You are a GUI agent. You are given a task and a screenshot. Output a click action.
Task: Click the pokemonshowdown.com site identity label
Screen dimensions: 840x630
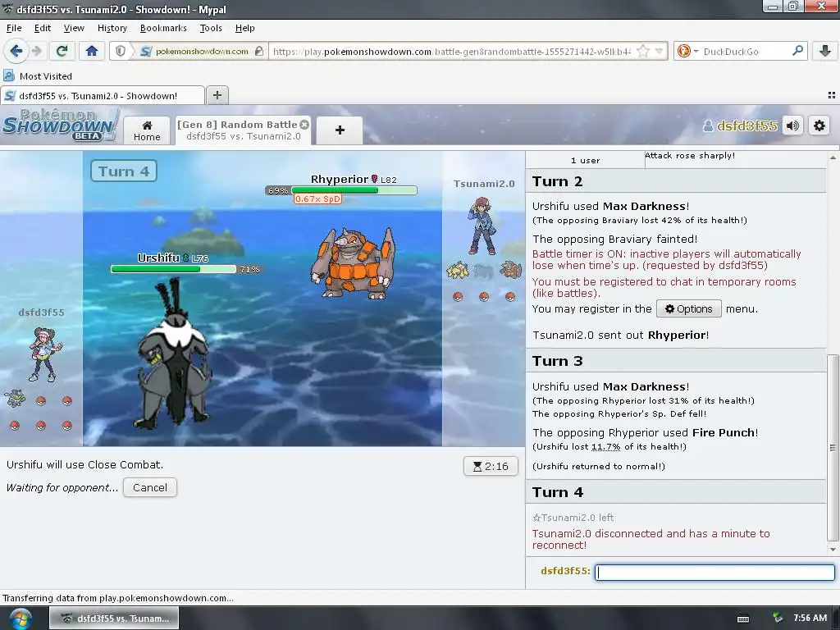202,51
